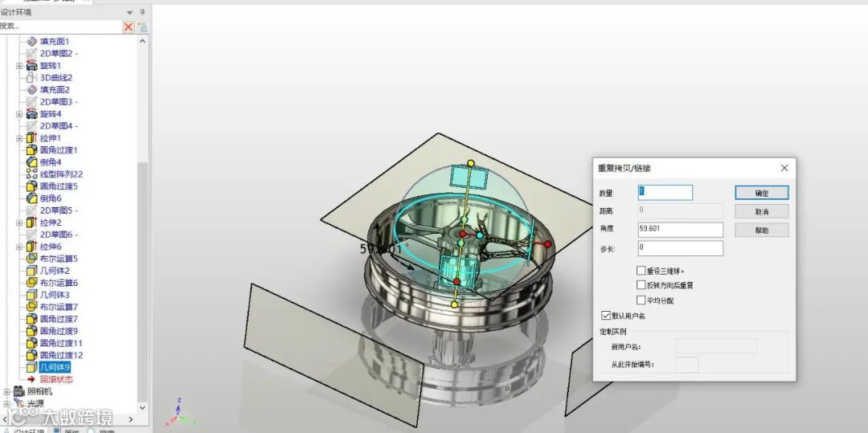Select 布尔运算7 in the tree
The image size is (868, 433).
click(x=59, y=307)
